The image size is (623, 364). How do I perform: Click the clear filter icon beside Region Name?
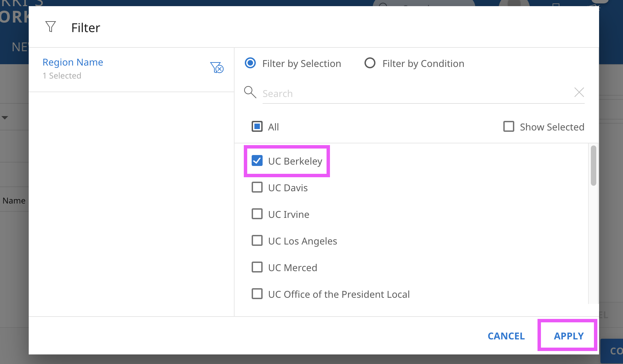217,68
